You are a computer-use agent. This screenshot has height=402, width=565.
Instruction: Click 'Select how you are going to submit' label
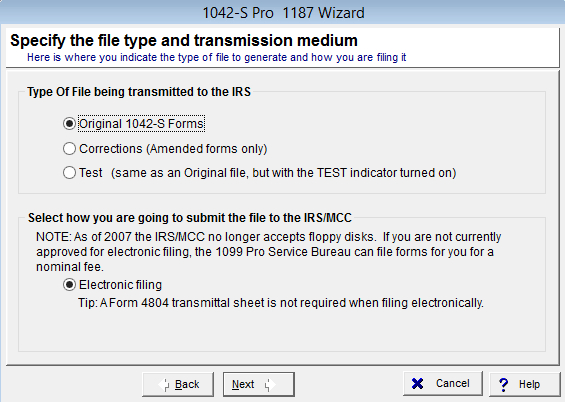click(x=190, y=218)
